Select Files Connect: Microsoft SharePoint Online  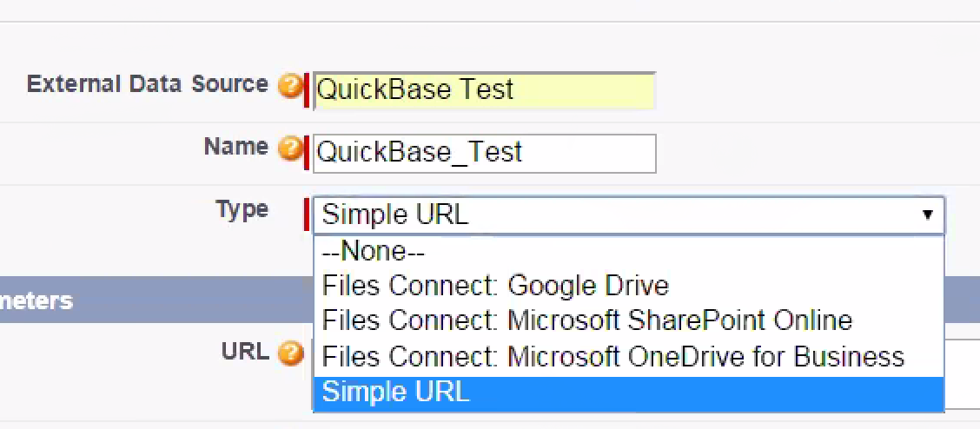coord(586,320)
